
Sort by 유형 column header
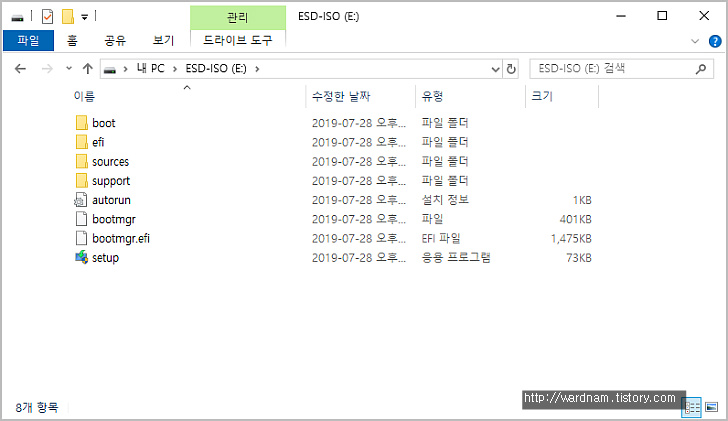(x=432, y=97)
